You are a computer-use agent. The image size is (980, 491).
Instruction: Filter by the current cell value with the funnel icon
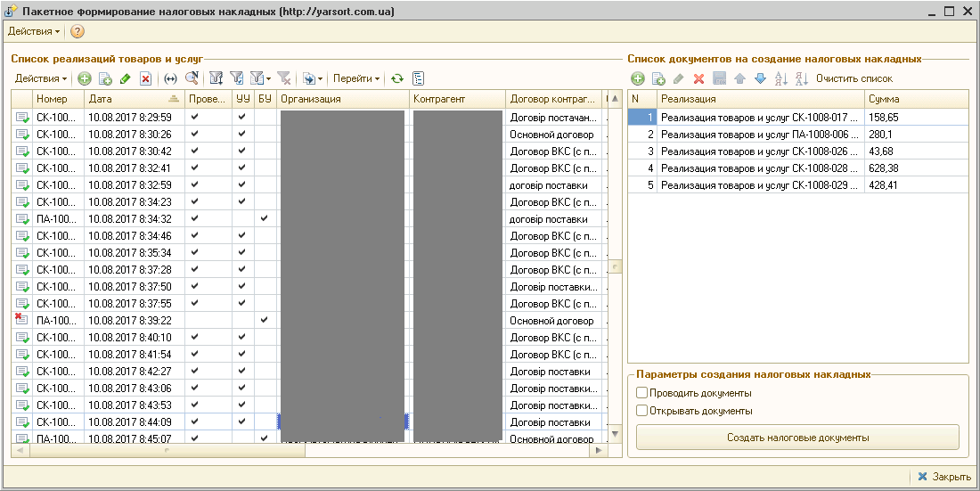[x=236, y=78]
